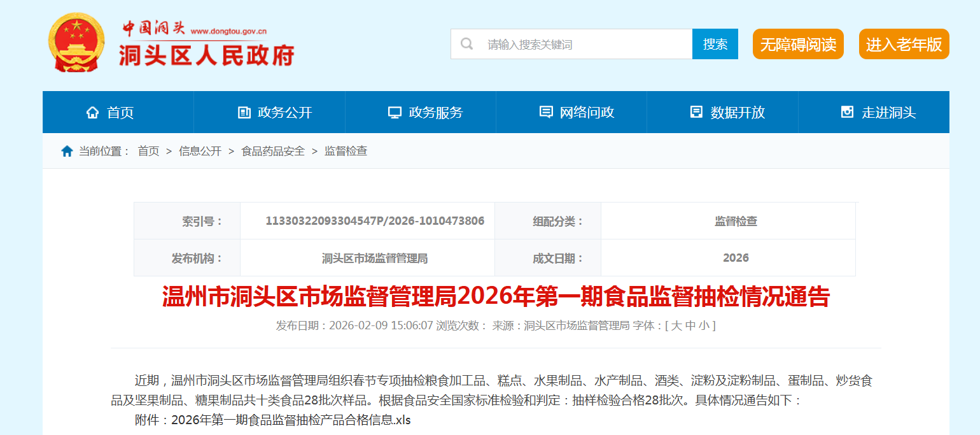The image size is (980, 435).
Task: Click the 数据开放 document icon
Action: pos(696,113)
